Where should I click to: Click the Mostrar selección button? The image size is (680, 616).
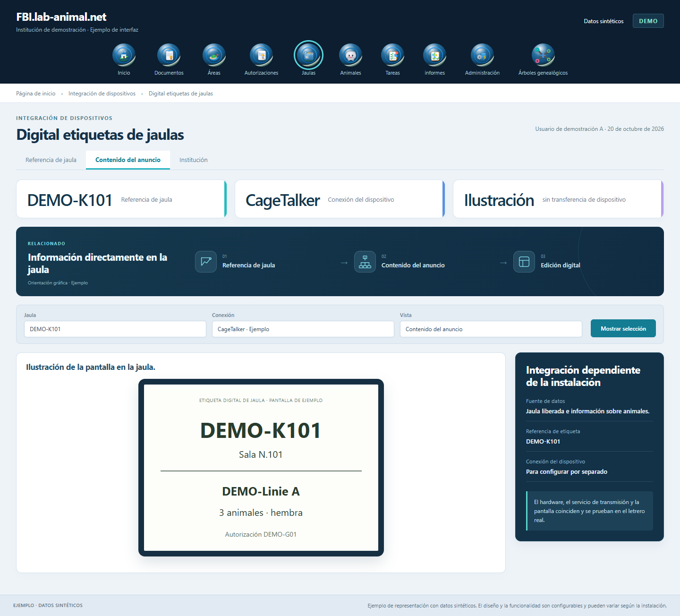pos(623,329)
